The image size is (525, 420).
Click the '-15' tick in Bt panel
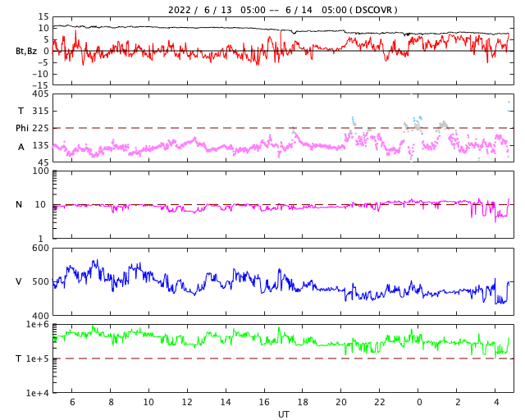[x=40, y=85]
